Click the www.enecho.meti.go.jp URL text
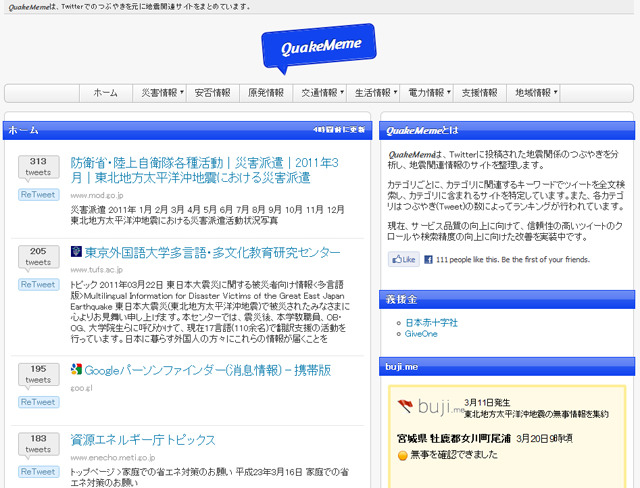Screen dimensions: 640x488 click(x=113, y=458)
